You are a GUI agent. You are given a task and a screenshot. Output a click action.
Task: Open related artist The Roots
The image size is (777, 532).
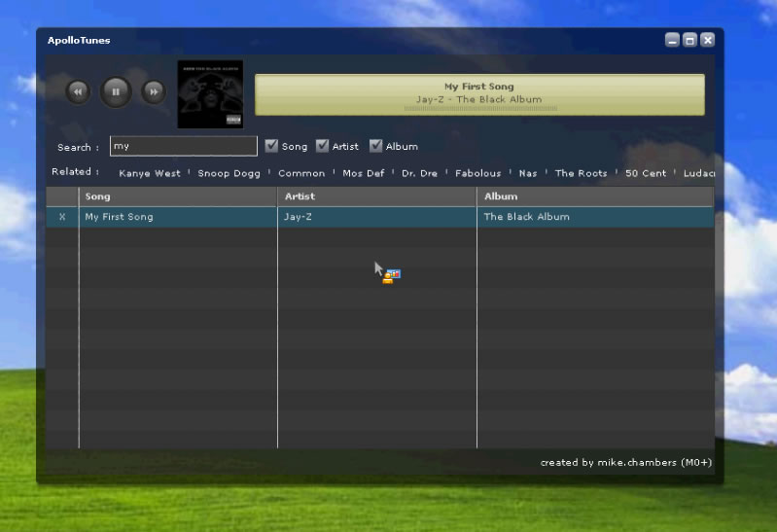581,173
